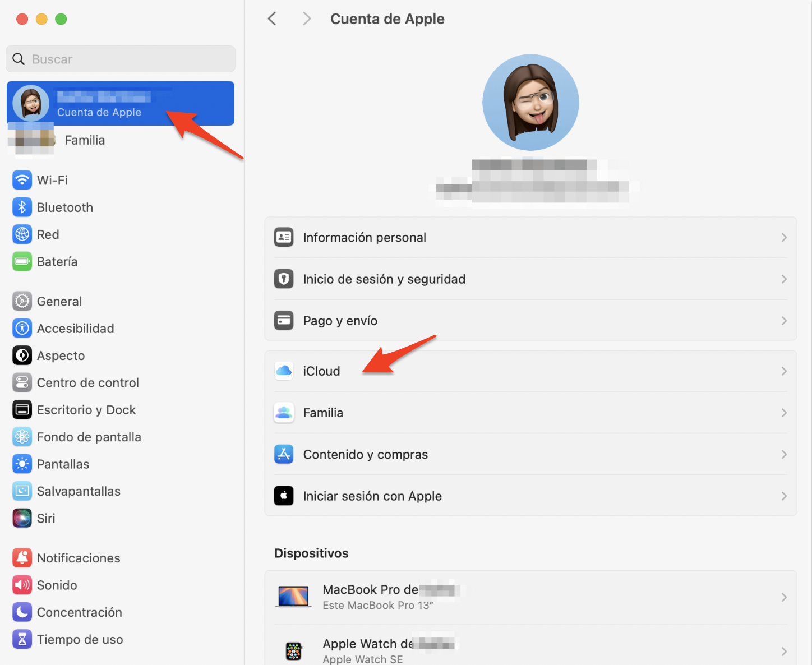Go forward with the right arrow
812x665 pixels.
point(306,19)
